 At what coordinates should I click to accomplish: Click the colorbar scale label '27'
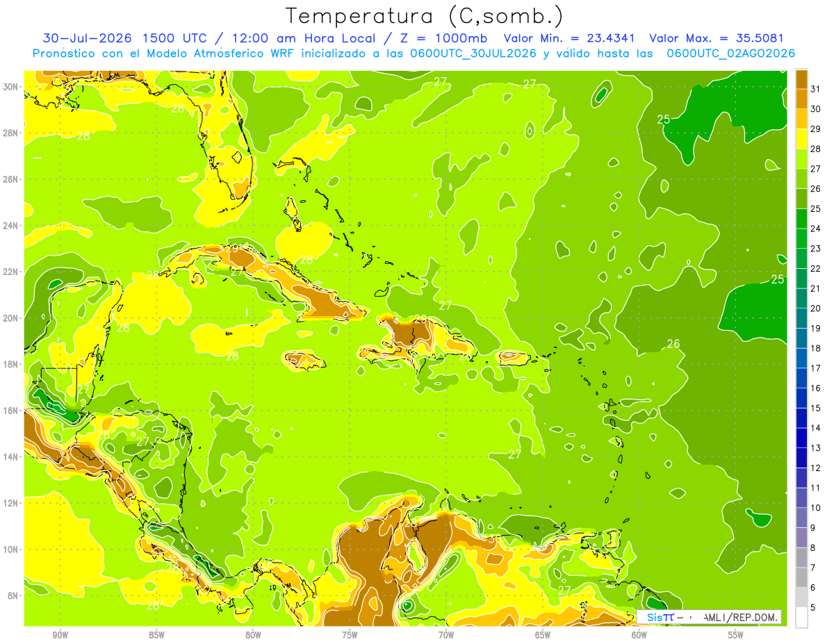tap(815, 169)
